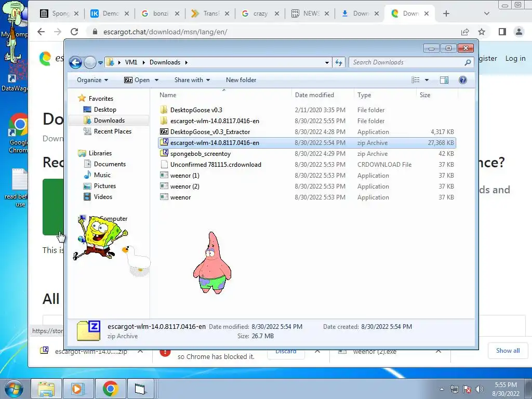
Task: Change the file view icon
Action: pos(416,80)
